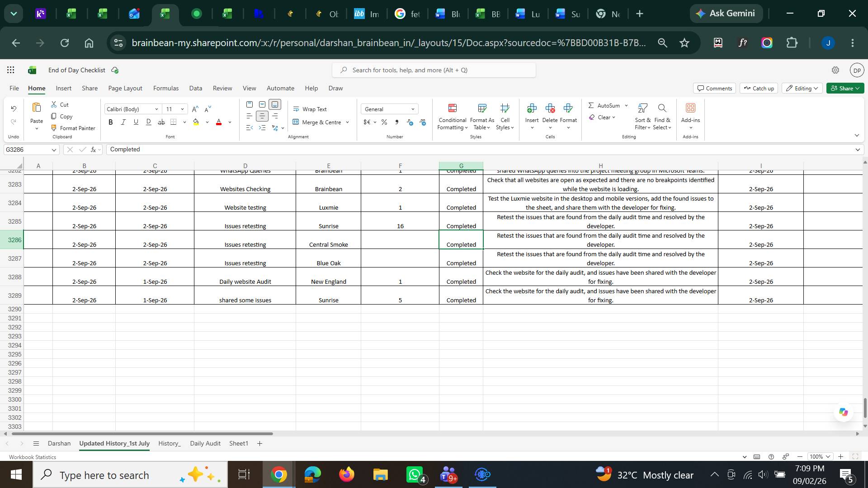Screen dimensions: 868x488
Task: Click the Conditional Formatting icon
Action: 452,108
